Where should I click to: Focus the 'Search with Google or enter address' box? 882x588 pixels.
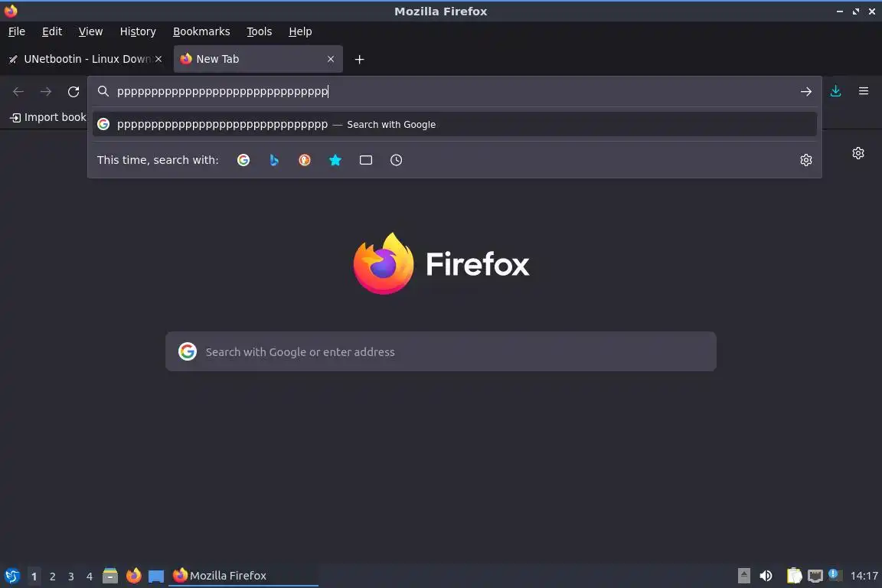(x=441, y=351)
